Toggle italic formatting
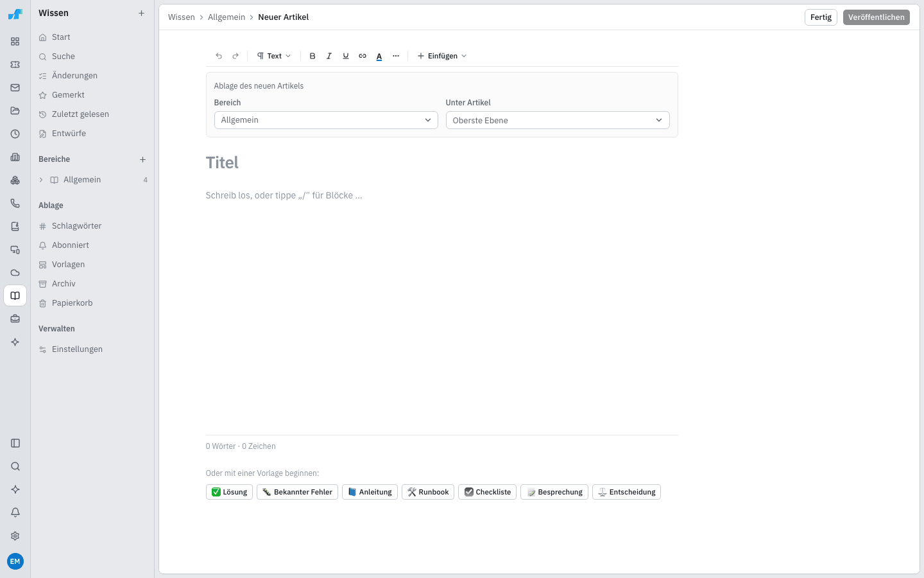This screenshot has width=924, height=578. pyautogui.click(x=329, y=56)
